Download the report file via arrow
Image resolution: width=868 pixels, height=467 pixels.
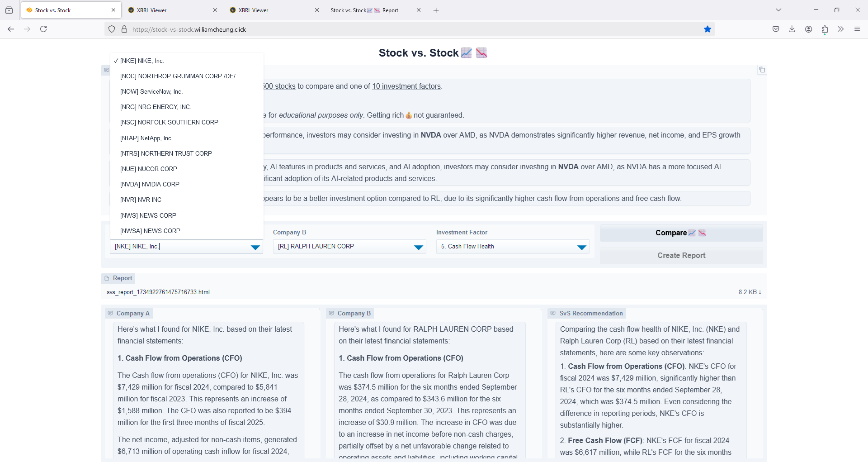[x=760, y=292]
